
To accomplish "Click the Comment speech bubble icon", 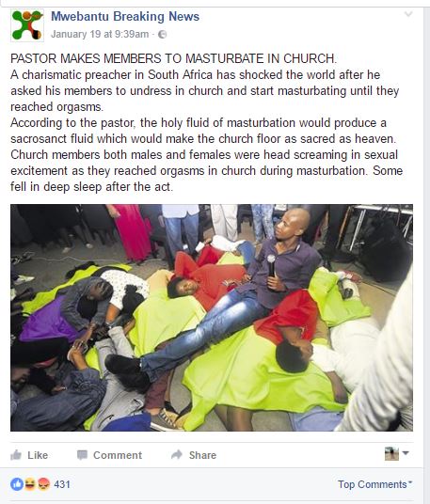I will click(82, 455).
